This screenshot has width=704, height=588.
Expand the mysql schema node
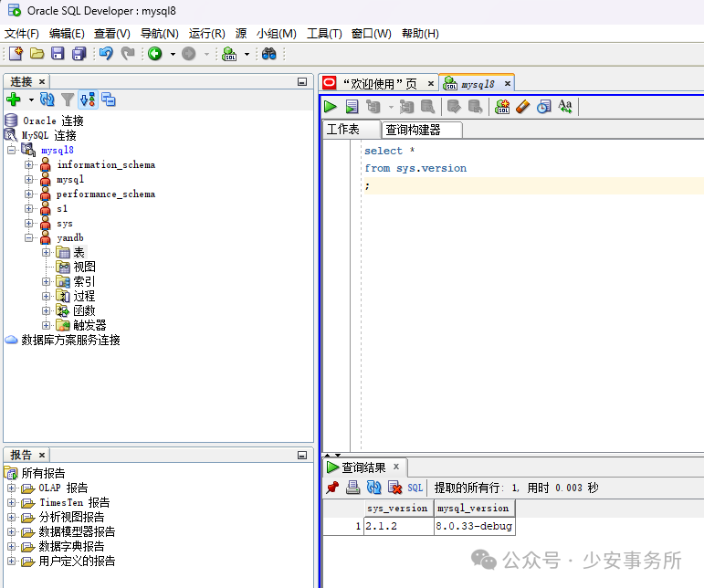[x=28, y=180]
